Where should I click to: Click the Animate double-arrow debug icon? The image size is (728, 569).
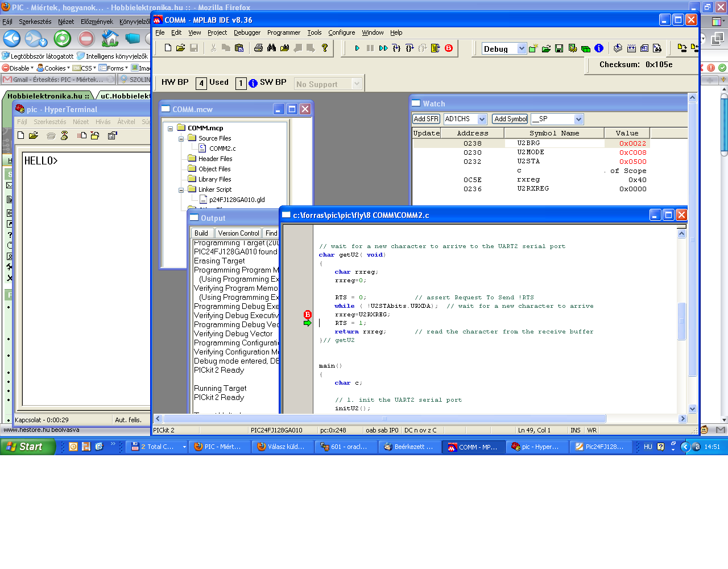tap(383, 48)
